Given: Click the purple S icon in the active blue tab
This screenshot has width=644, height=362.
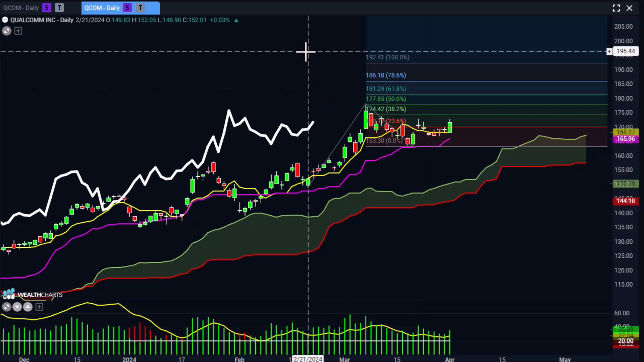Looking at the screenshot, I should click(x=127, y=8).
